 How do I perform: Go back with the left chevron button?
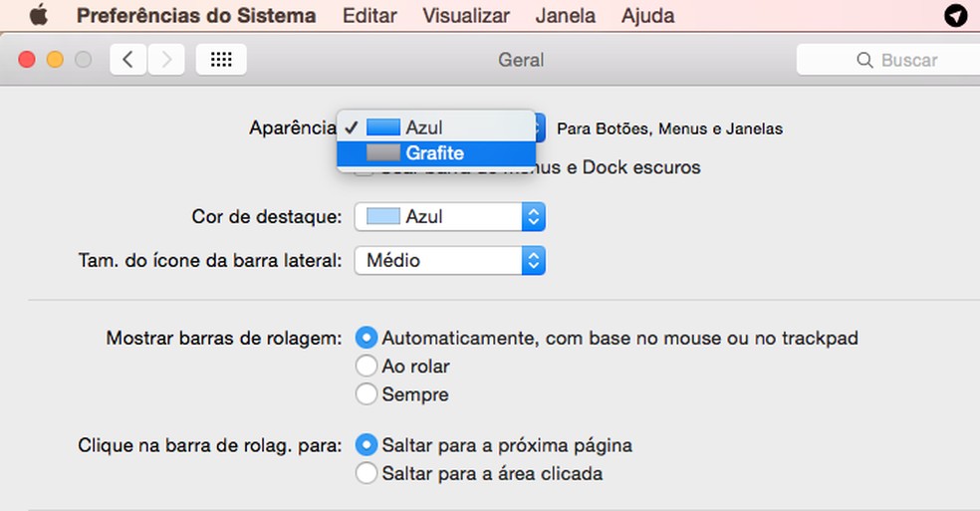127,60
